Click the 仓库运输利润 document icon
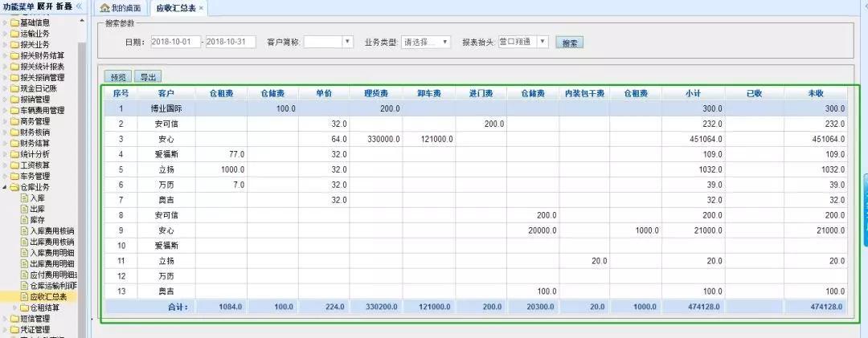This screenshot has height=338, width=868. click(x=24, y=286)
